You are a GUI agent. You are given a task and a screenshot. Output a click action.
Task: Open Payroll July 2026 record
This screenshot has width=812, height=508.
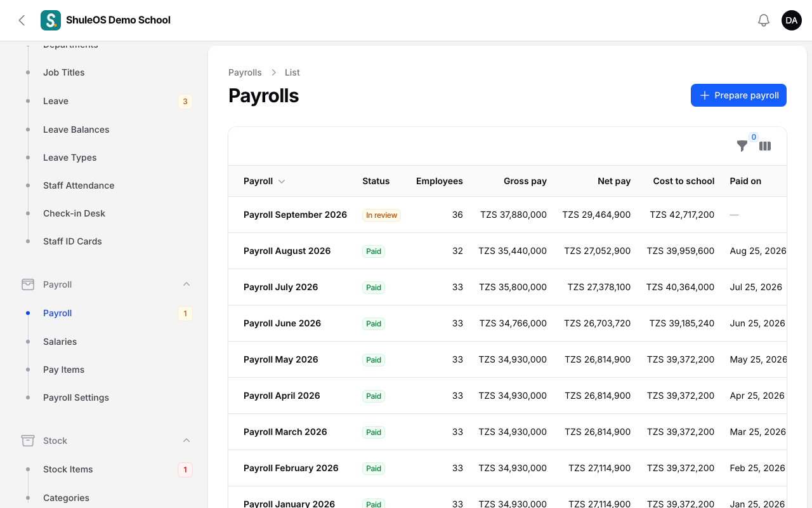[280, 287]
